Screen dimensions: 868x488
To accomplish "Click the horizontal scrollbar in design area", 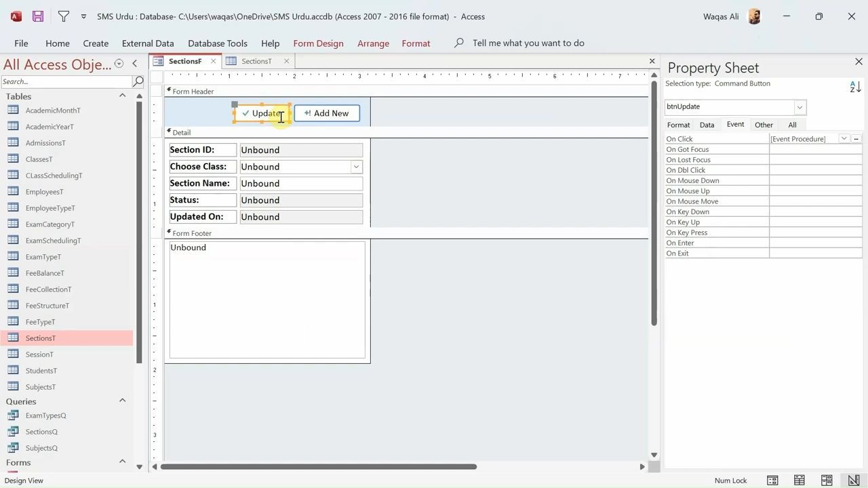I will coord(319,466).
